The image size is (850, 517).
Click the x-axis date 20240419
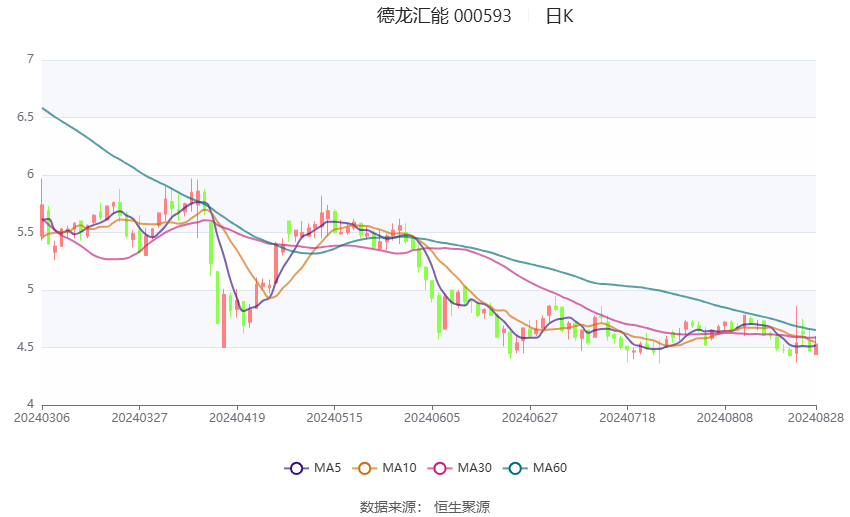click(237, 418)
